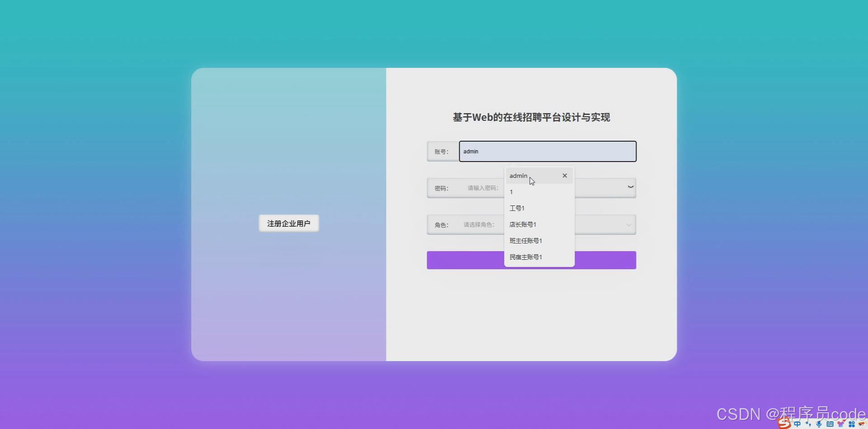
Task: Open the IME toolbox grid icon
Action: [851, 424]
